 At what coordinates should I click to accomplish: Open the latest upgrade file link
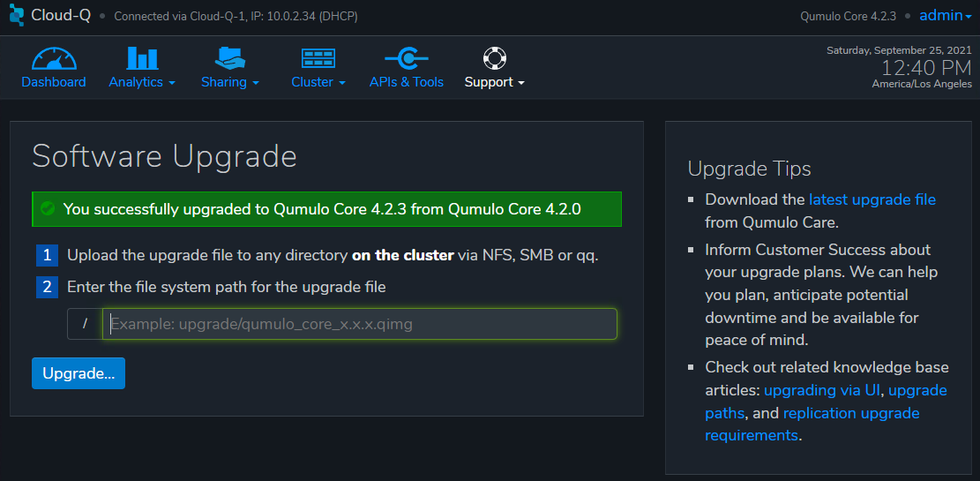(x=872, y=199)
